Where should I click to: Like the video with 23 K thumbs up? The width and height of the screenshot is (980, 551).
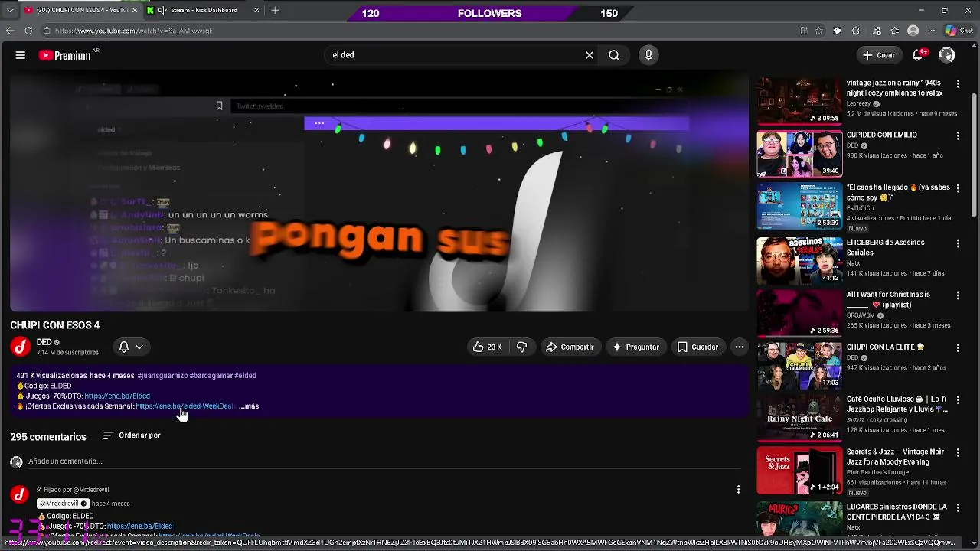coord(487,347)
